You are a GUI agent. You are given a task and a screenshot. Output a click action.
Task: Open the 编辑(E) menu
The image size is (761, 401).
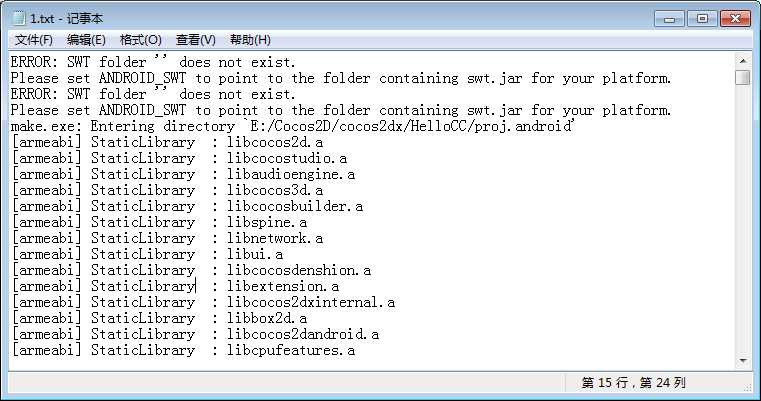(86, 40)
